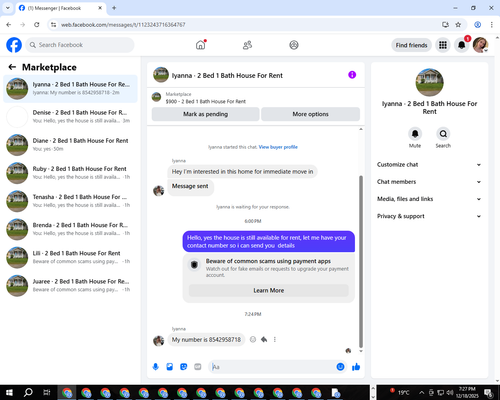Click Learn More on scam warning

pos(269,290)
